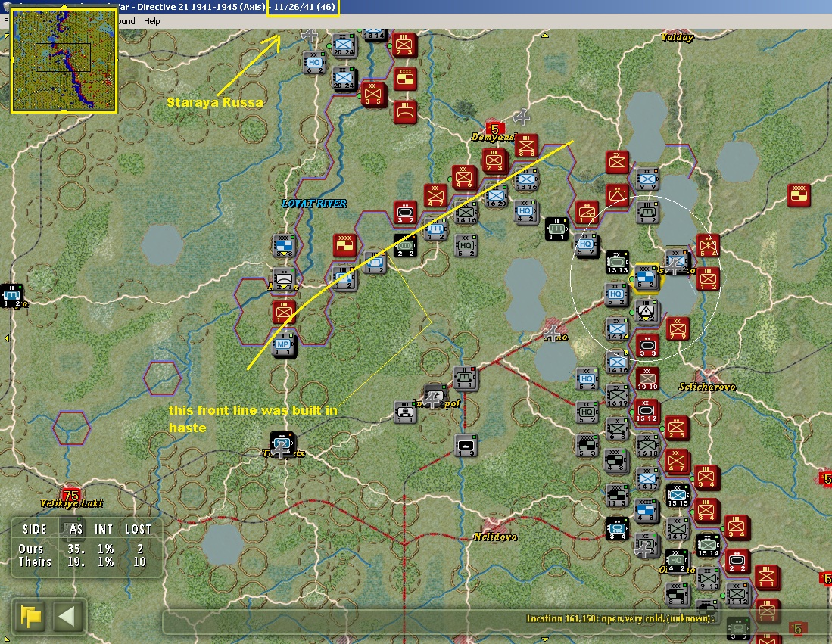Click the airbase plane icon northeast of Demyansk
Viewport: 832px width, 644px height.
(x=522, y=117)
